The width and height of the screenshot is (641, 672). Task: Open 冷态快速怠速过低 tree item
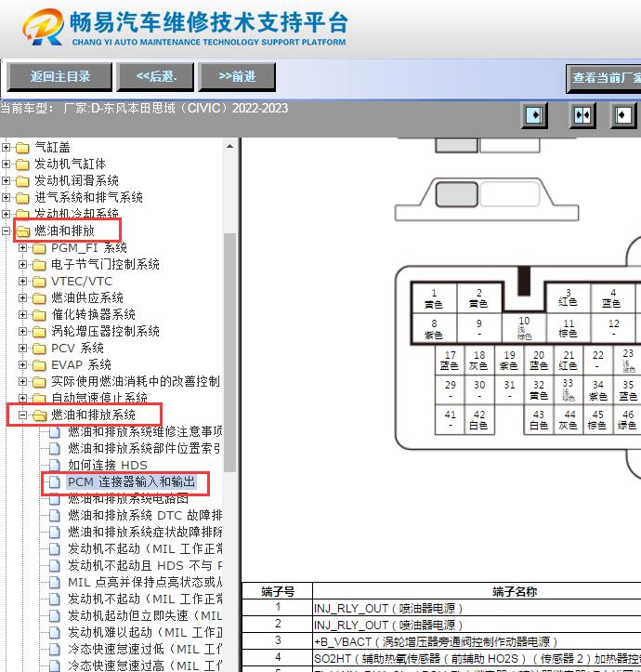pos(145,649)
